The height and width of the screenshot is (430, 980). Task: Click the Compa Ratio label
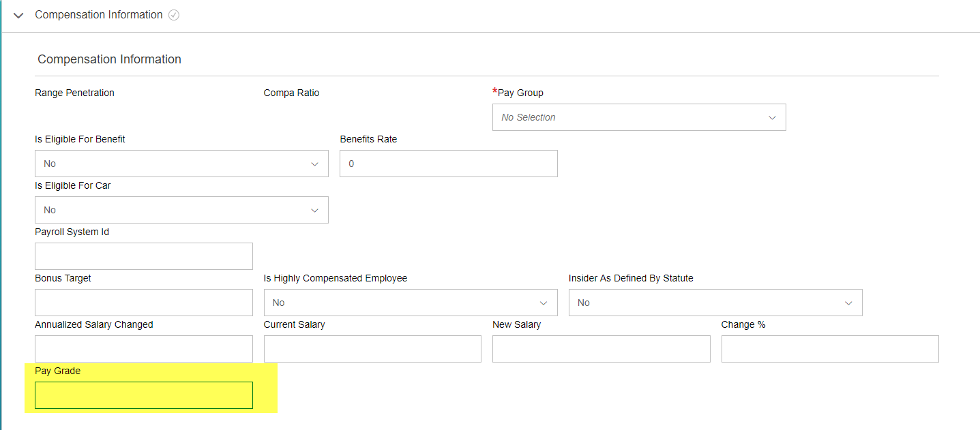[x=291, y=93]
